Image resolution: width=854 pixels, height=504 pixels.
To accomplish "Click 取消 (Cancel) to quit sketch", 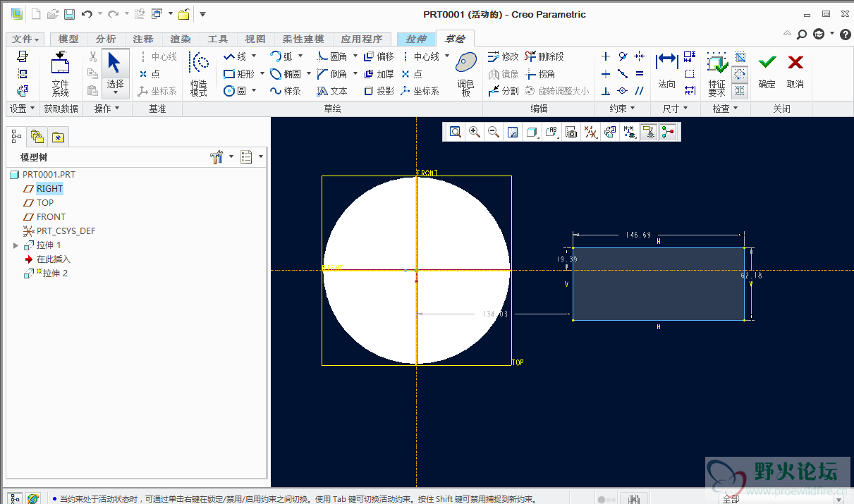I will pos(795,71).
